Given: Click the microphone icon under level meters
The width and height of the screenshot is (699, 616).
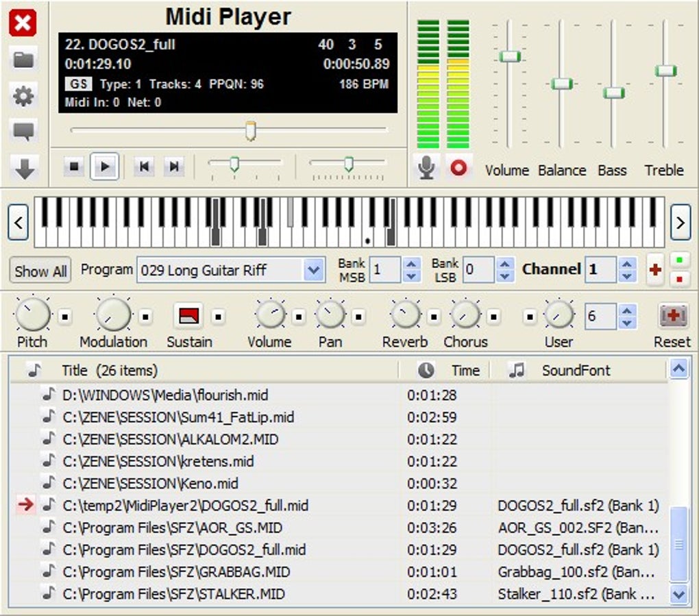Looking at the screenshot, I should [427, 167].
